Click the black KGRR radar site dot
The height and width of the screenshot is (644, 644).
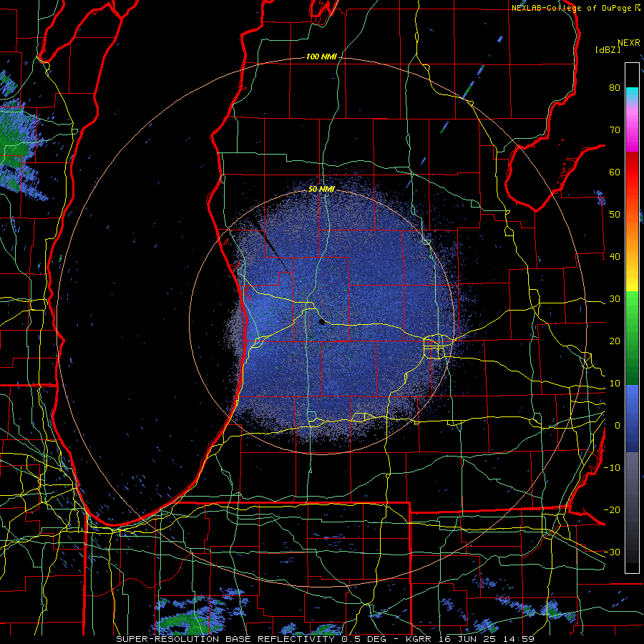[x=322, y=322]
